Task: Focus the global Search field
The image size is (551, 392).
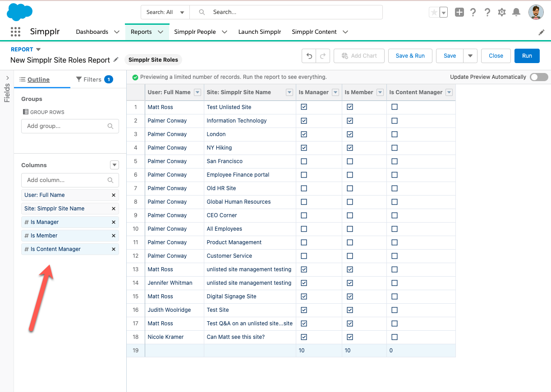Action: tap(286, 12)
